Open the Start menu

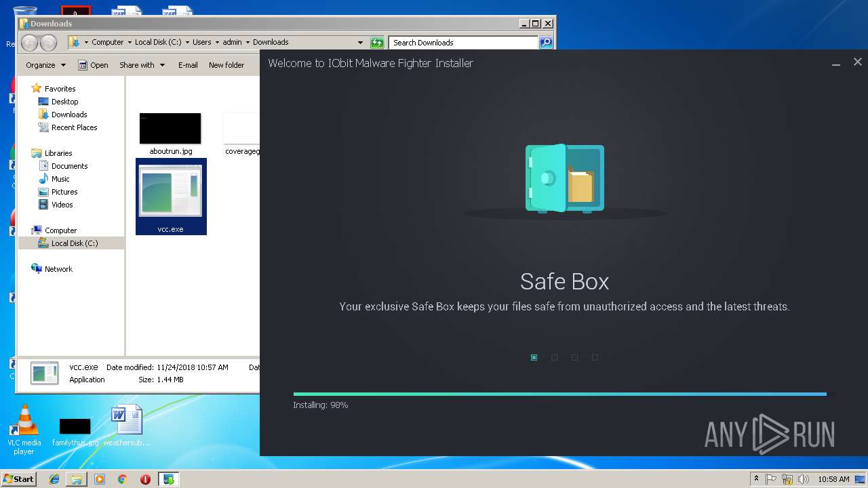pos(18,479)
